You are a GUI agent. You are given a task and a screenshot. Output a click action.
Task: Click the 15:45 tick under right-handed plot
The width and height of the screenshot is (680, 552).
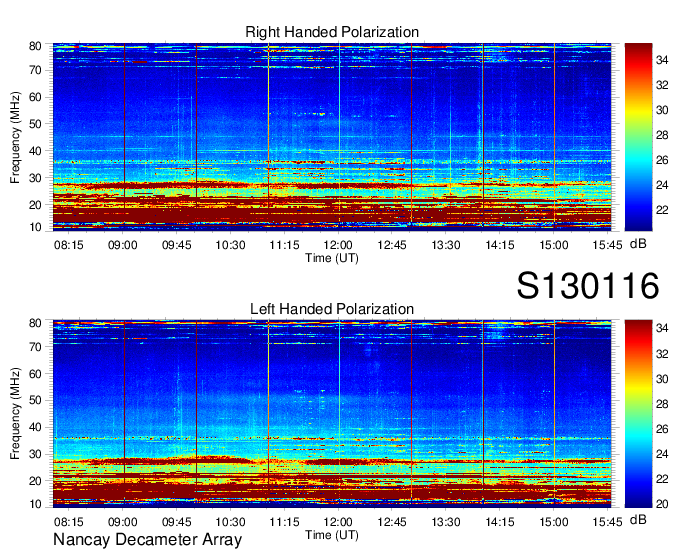(608, 245)
